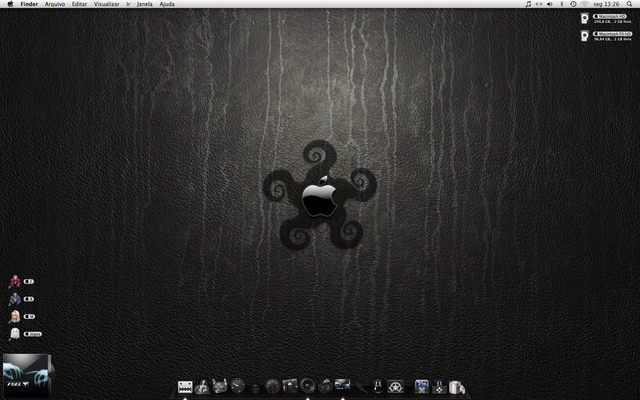Open the trash can in the dock
Image resolution: width=640 pixels, height=400 pixels.
point(457,387)
